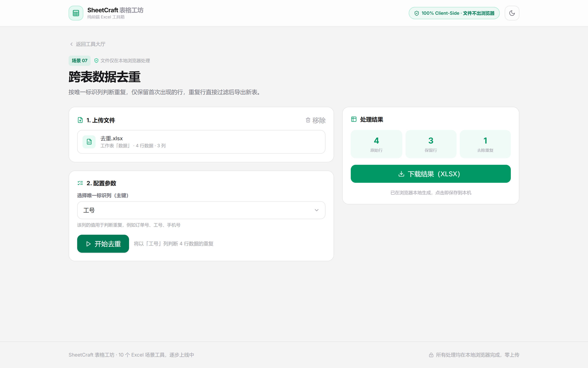Toggle dark mode with the moon icon
Screen dimensions: 588x368
point(512,13)
